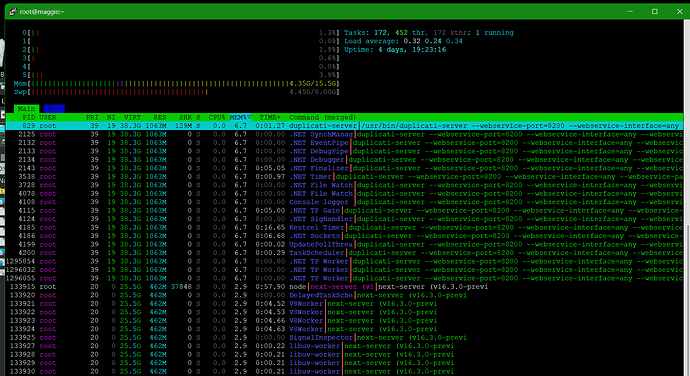
Task: Select PID 3538 .NET Timer row
Action: (344, 177)
